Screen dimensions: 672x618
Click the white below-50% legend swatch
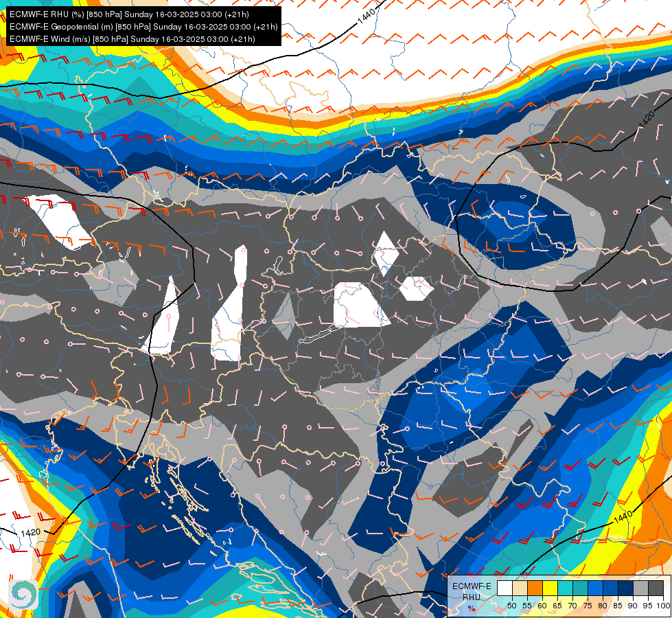coord(505,588)
